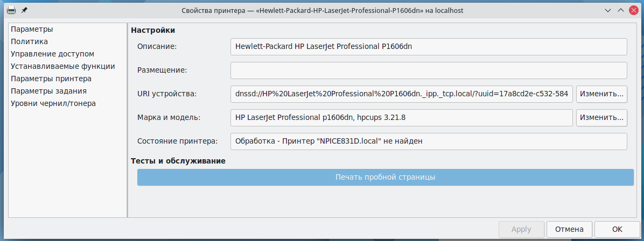Print a test page
This screenshot has height=241, width=644.
click(x=385, y=177)
